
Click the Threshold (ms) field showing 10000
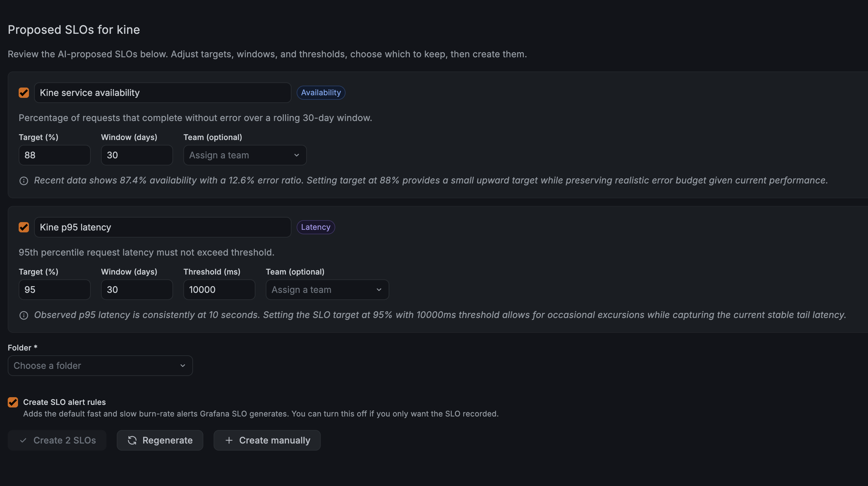(x=219, y=290)
